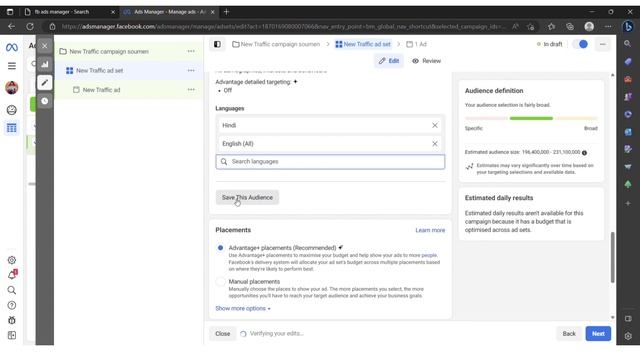Close the editing panel with X icon
The height and width of the screenshot is (360, 640).
[x=45, y=46]
